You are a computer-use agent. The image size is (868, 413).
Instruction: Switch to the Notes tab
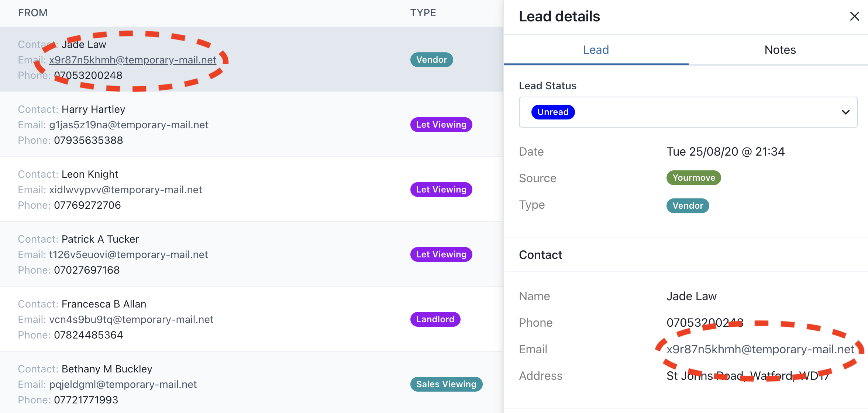pos(780,50)
